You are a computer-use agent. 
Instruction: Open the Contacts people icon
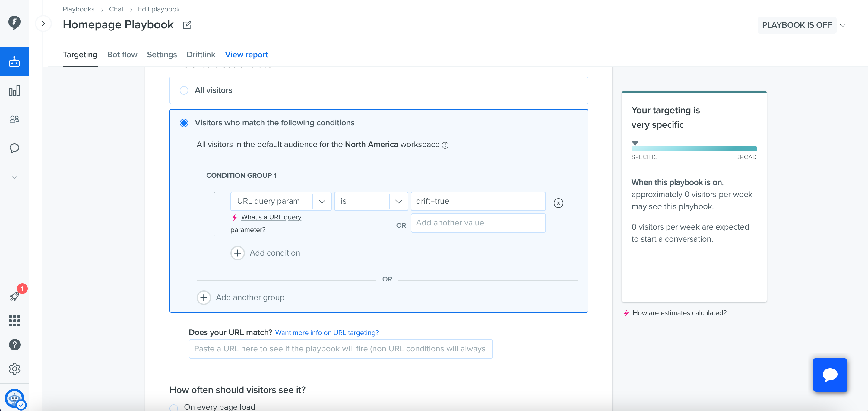pos(14,119)
